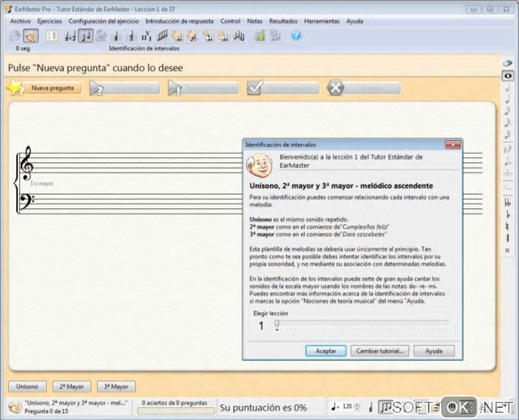
Task: Select the interval comparison exercise icon
Action: click(x=70, y=36)
